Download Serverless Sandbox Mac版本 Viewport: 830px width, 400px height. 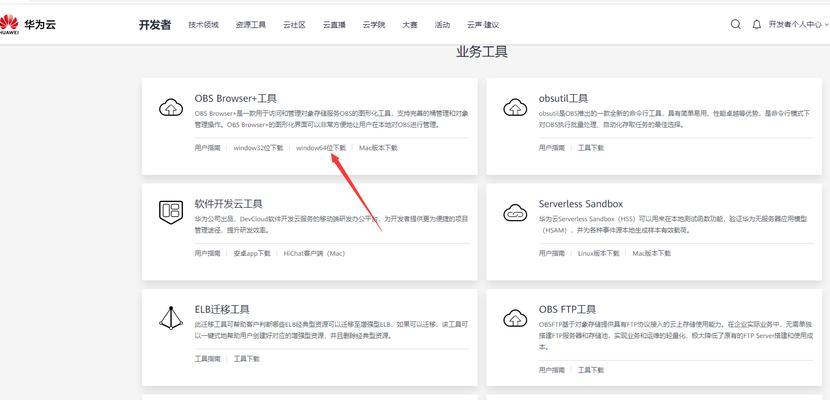(652, 253)
